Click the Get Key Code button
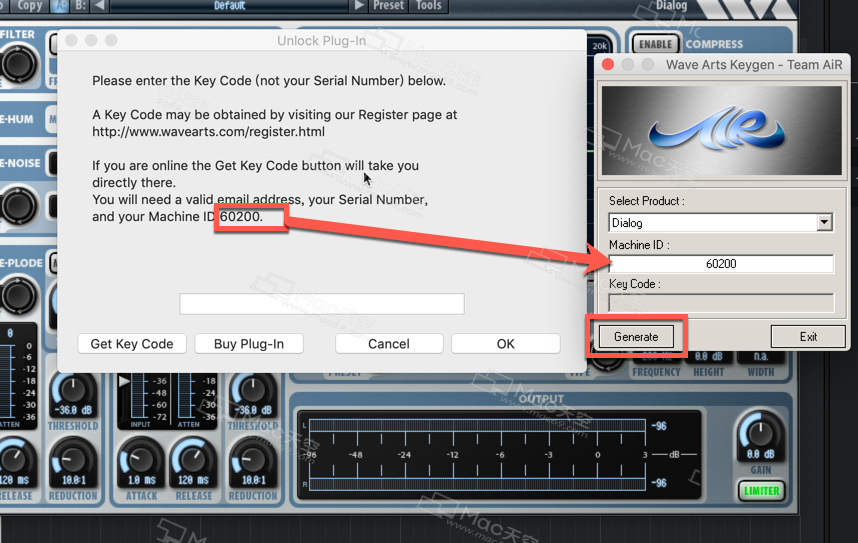This screenshot has height=543, width=858. click(x=132, y=344)
